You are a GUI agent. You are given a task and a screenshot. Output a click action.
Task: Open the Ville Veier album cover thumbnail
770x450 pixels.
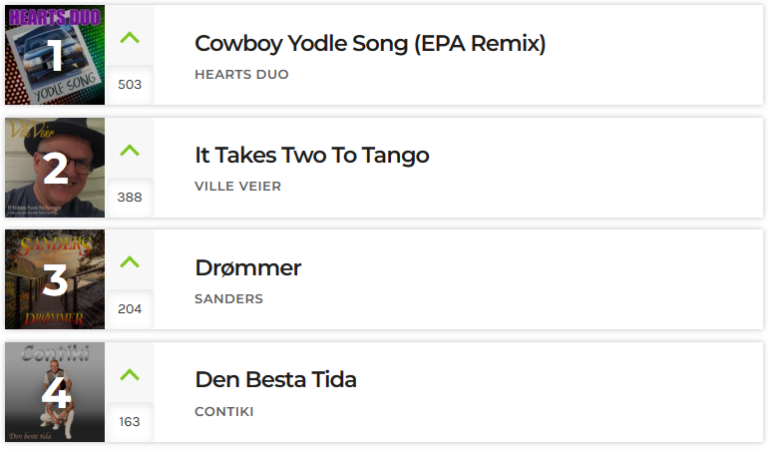pyautogui.click(x=55, y=168)
